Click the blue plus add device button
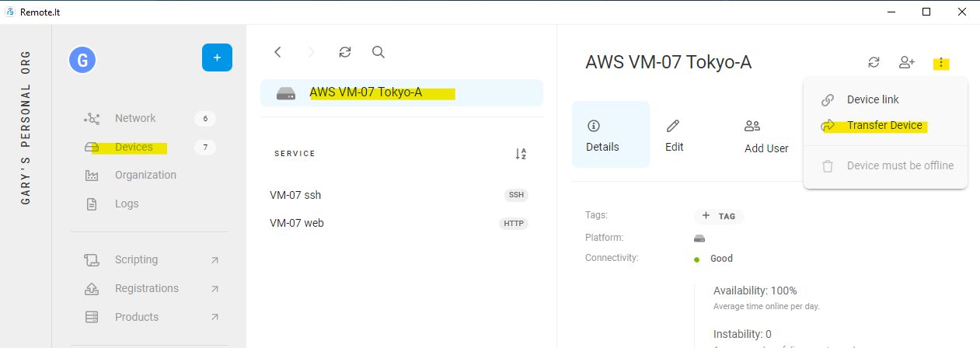The height and width of the screenshot is (348, 980). (x=217, y=57)
